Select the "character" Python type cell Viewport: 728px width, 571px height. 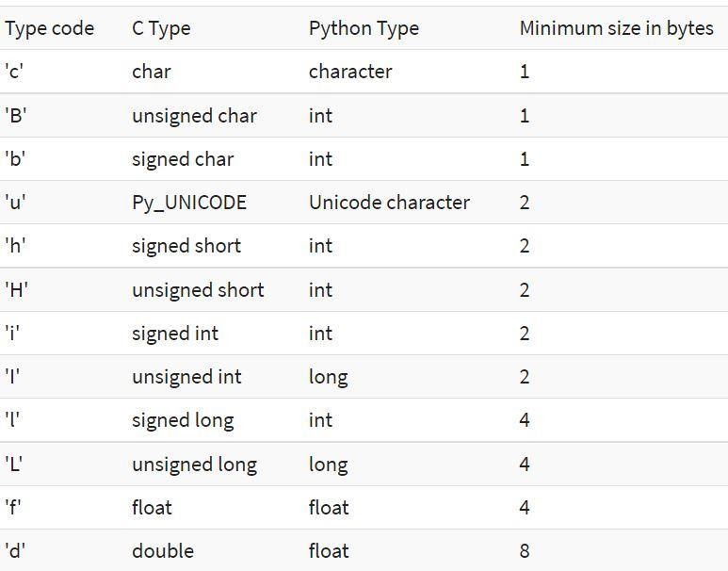(x=350, y=72)
